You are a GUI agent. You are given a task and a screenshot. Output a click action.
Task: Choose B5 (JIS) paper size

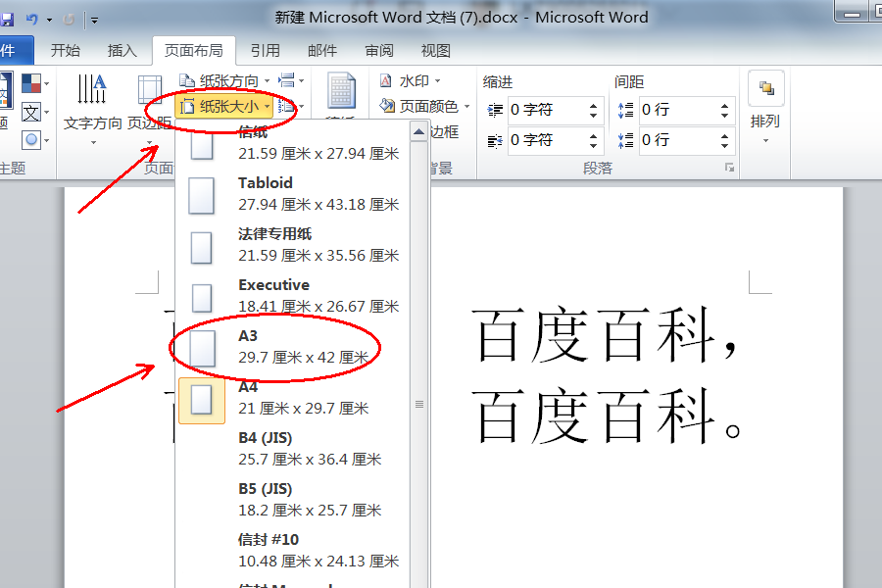tap(294, 500)
